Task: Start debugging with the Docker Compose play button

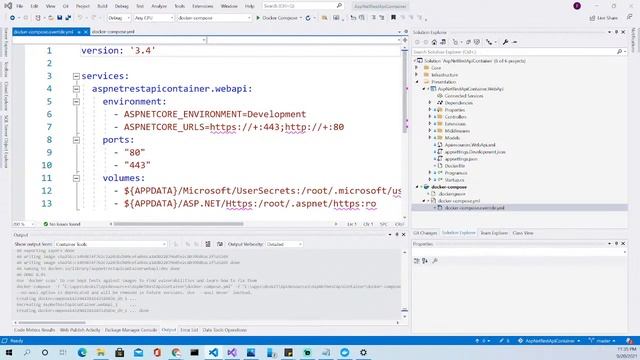Action: 279,18
